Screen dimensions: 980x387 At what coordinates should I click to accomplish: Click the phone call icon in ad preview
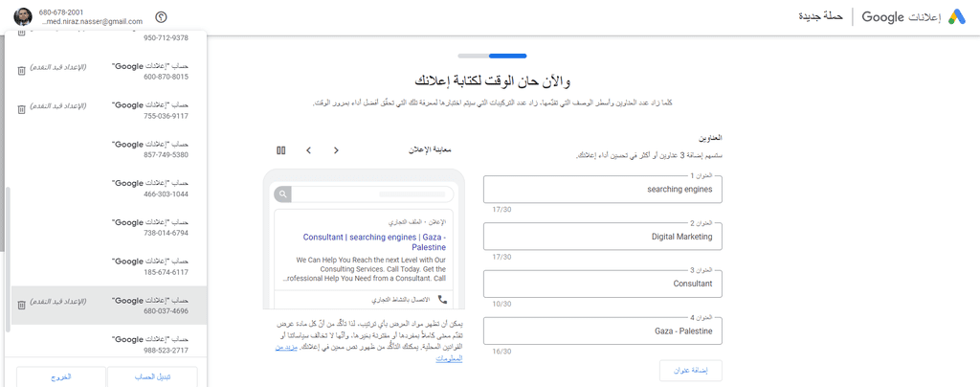[443, 300]
